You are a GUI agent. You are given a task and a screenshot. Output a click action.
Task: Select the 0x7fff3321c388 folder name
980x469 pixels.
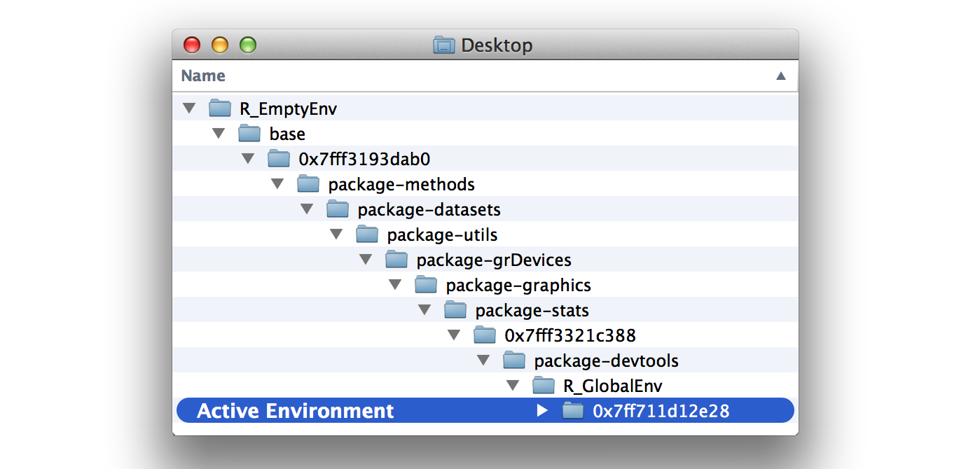click(x=570, y=335)
